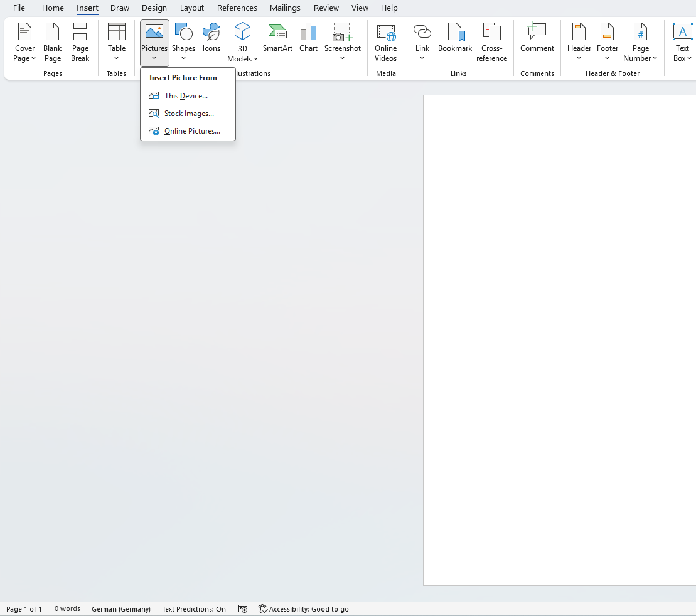Click Page 1 of 1 status

(x=24, y=609)
